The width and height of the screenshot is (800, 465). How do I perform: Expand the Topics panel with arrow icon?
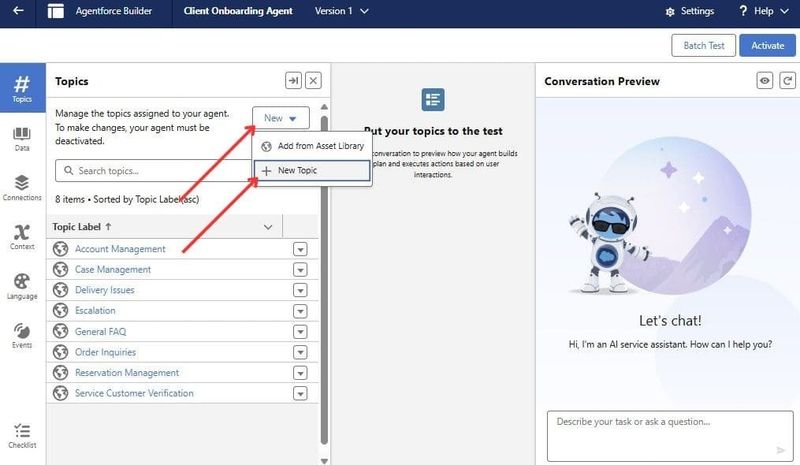pos(293,81)
